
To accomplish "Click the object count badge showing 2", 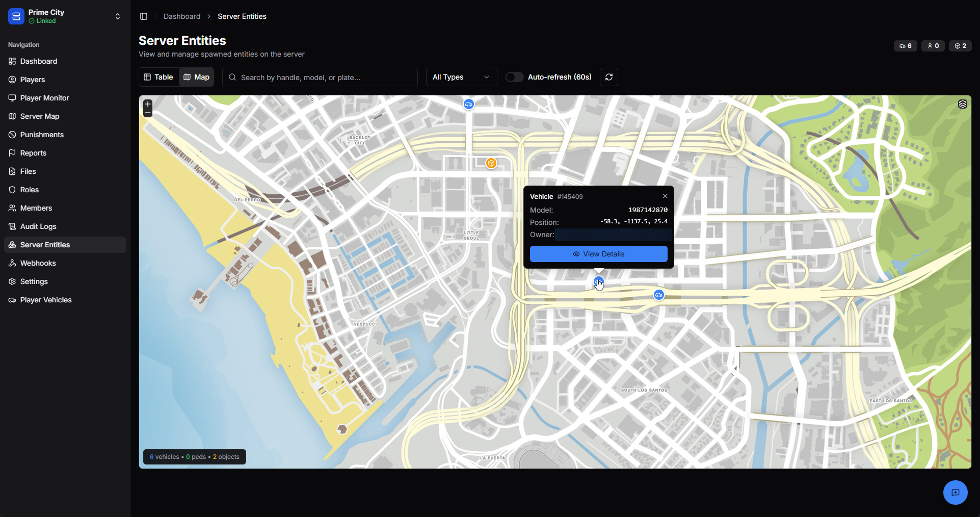I will [960, 46].
